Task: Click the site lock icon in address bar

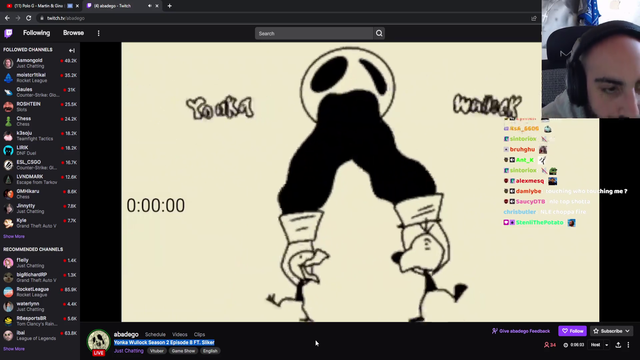Action: pyautogui.click(x=41, y=18)
